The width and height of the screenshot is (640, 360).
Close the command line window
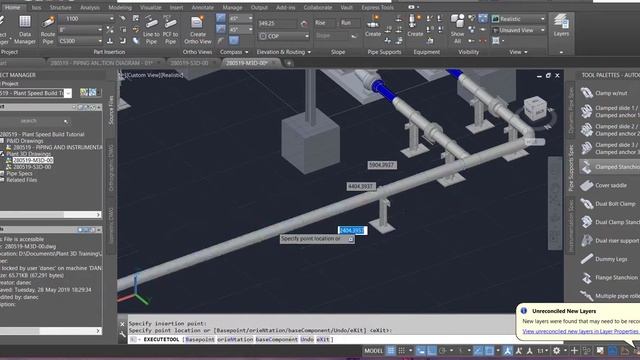click(122, 324)
